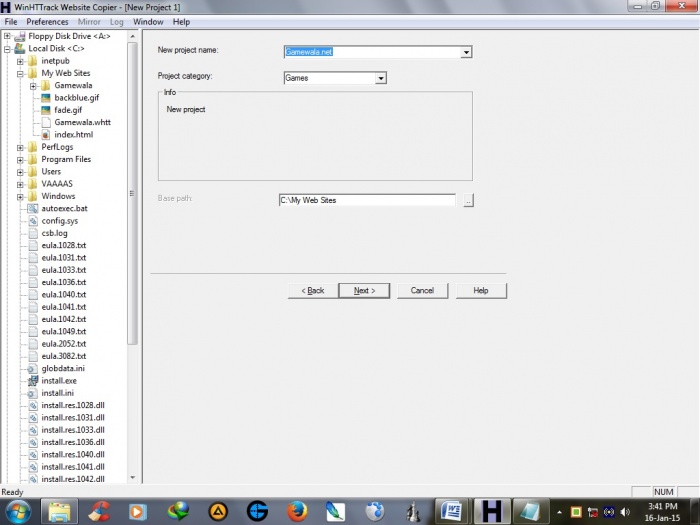700x525 pixels.
Task: Click the tree panel vertical scrollbar
Action: [132, 193]
